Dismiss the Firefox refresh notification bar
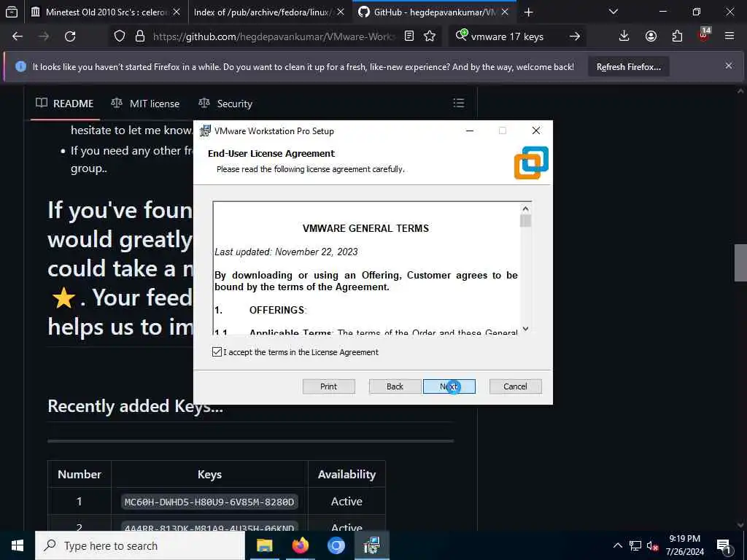Screen dimensions: 747x560 pos(729,66)
